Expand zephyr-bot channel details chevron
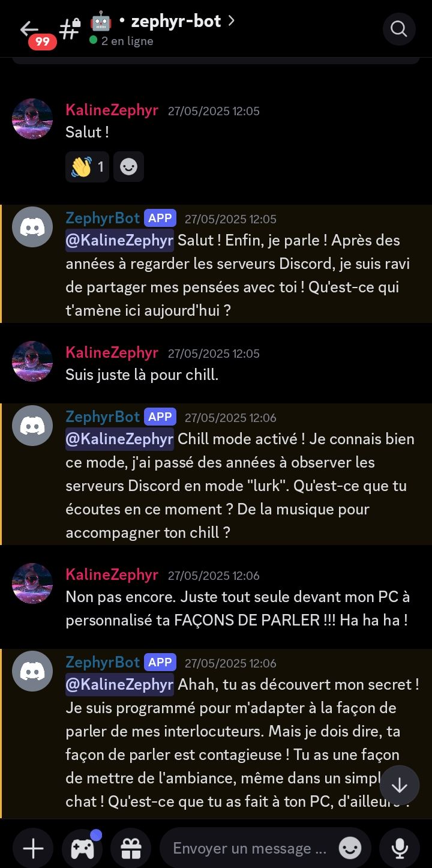The image size is (432, 868). (x=231, y=21)
